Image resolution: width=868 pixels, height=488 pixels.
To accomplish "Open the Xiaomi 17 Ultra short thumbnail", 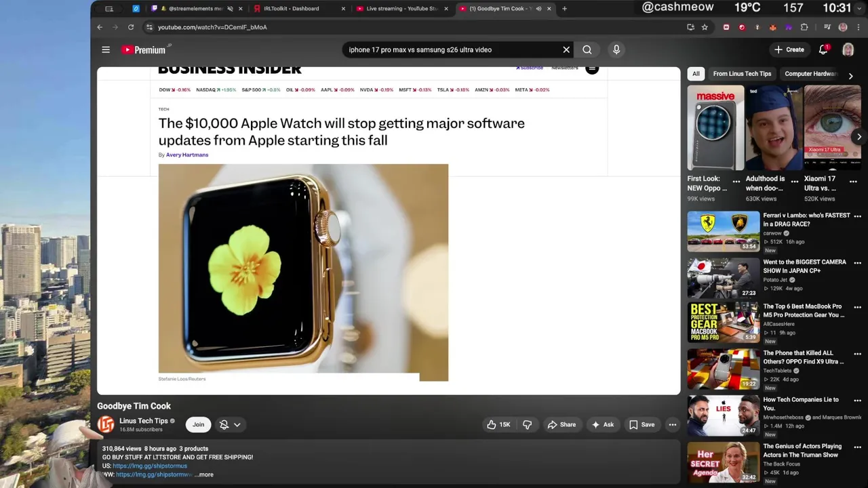I will click(833, 128).
